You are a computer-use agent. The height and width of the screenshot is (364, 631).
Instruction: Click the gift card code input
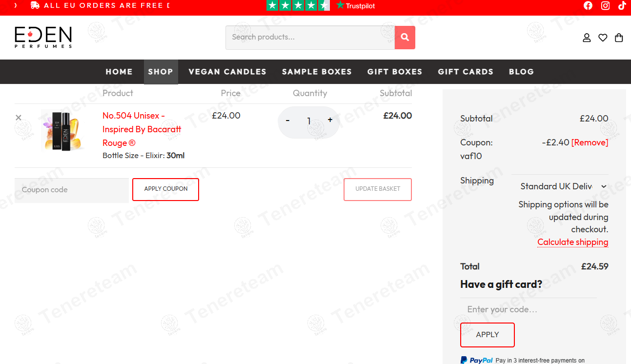[528, 309]
